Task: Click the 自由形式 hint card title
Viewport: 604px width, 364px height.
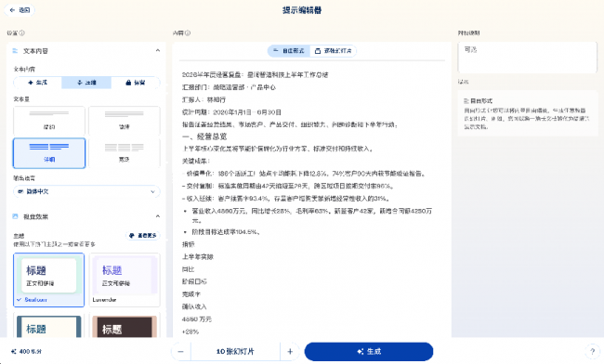Action: click(478, 101)
